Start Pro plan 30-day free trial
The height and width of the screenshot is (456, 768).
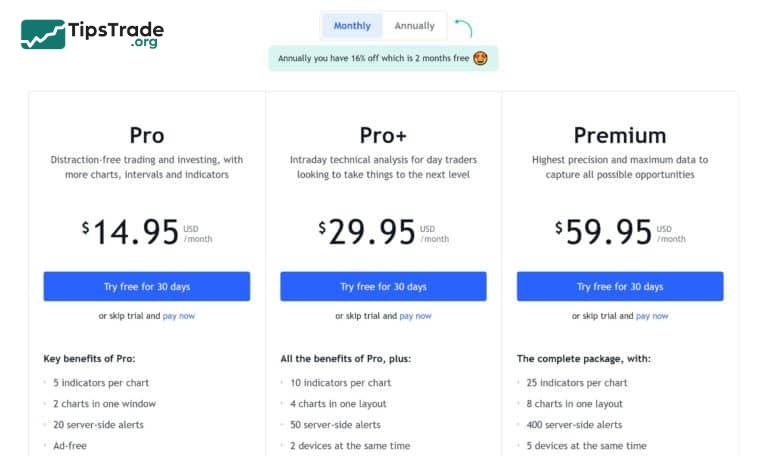click(x=147, y=287)
